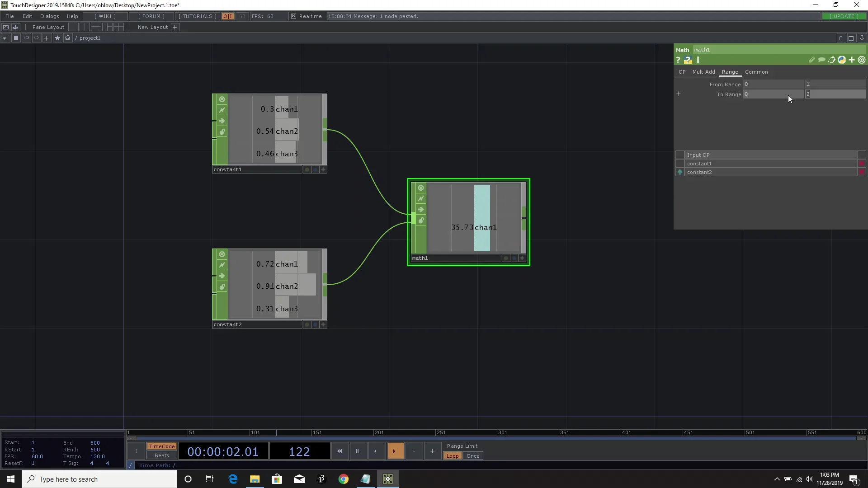Toggle the Realtime checkbox in title bar
The height and width of the screenshot is (488, 868).
[x=293, y=16]
